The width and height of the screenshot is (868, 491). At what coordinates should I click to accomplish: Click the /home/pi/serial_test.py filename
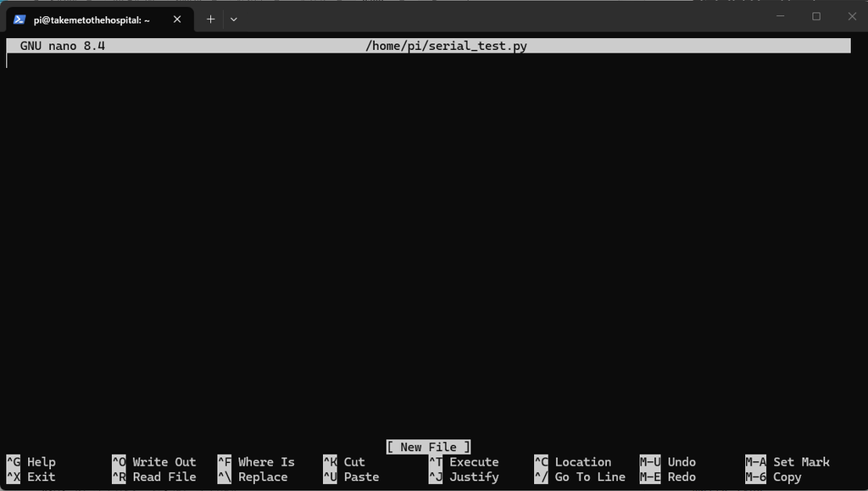click(446, 46)
